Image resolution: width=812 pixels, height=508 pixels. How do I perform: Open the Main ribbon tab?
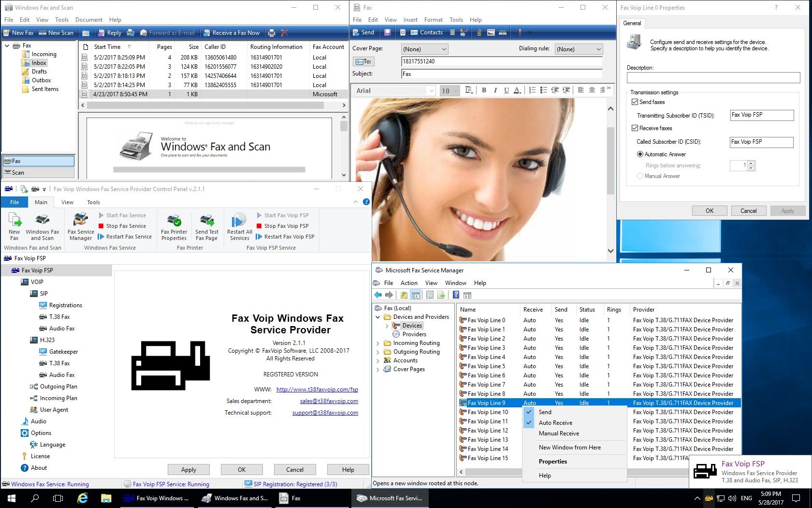41,202
